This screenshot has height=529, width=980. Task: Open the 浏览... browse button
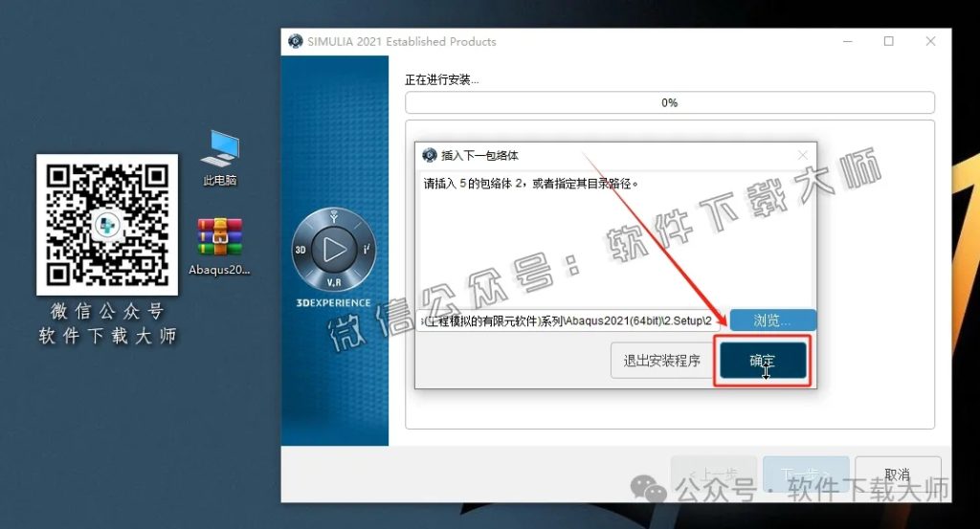pos(772,320)
